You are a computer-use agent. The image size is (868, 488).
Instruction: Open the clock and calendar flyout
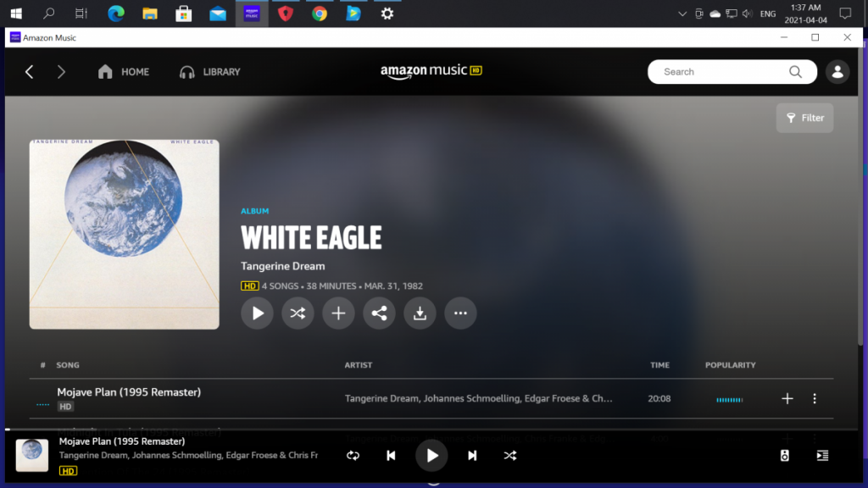pos(806,14)
